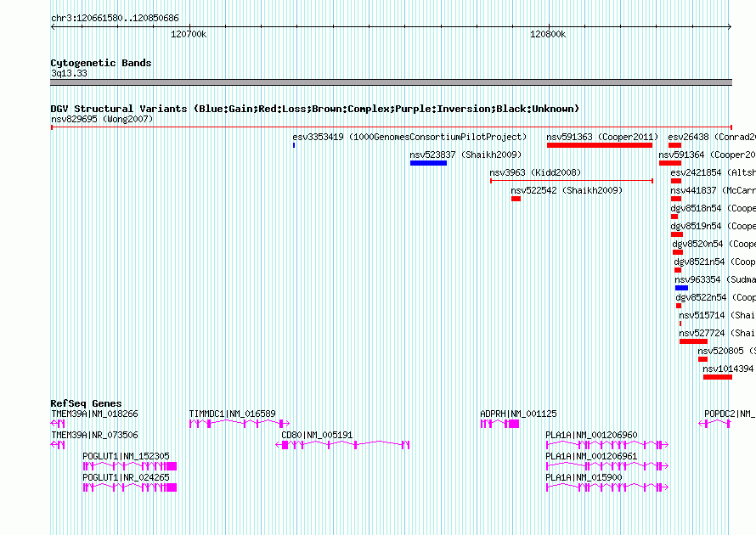Click the long red nsv829695 variant line
This screenshot has width=756, height=535.
(391, 127)
